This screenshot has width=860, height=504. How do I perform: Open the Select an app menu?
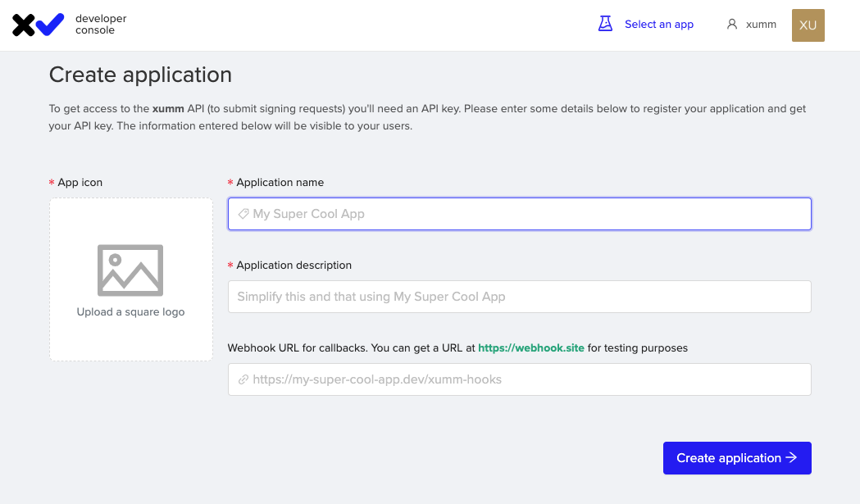click(x=658, y=24)
